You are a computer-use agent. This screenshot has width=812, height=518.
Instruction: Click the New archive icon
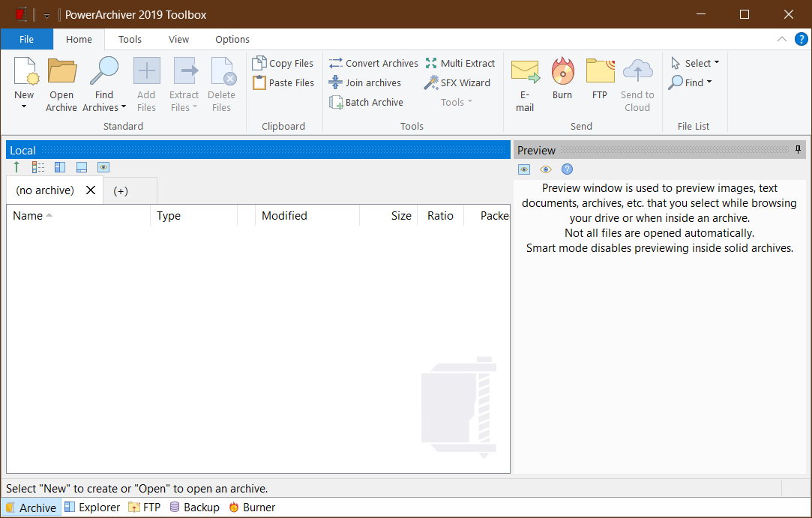click(25, 71)
